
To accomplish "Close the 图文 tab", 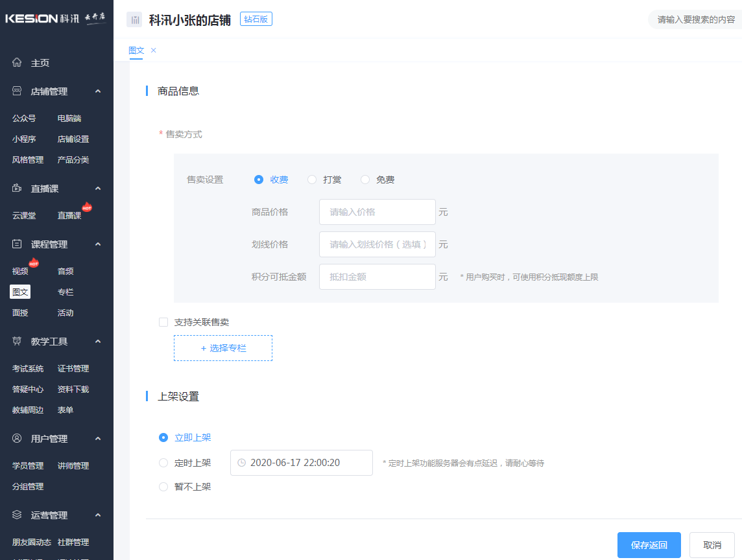I will [x=152, y=50].
